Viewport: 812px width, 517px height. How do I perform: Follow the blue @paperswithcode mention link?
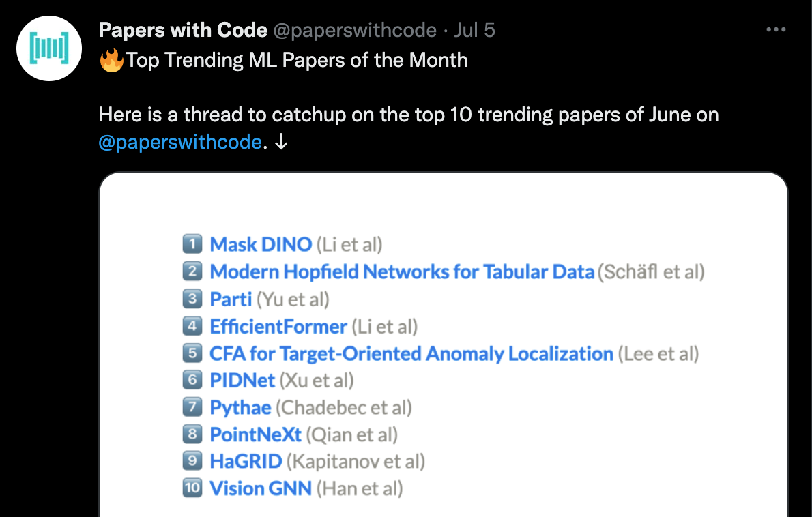click(x=180, y=142)
